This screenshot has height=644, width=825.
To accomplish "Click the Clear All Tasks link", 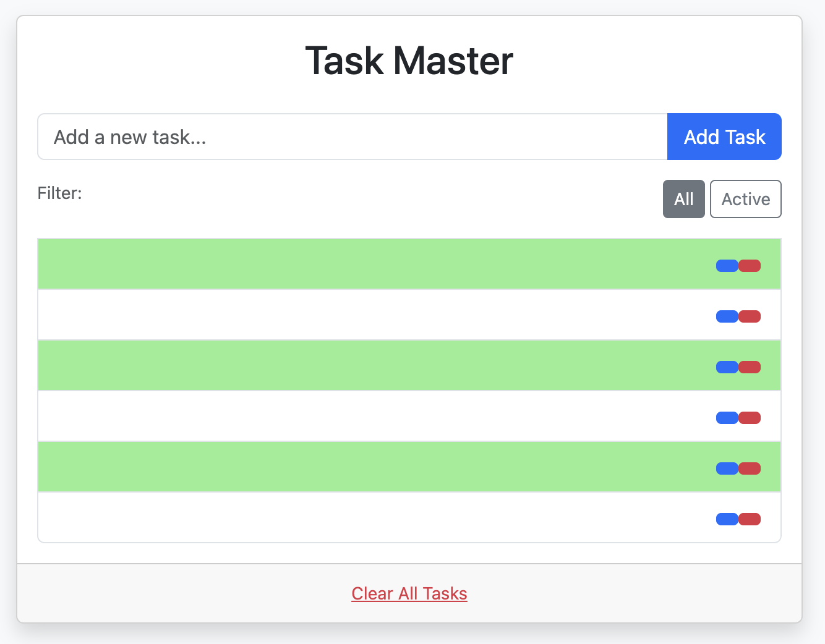I will 409,593.
